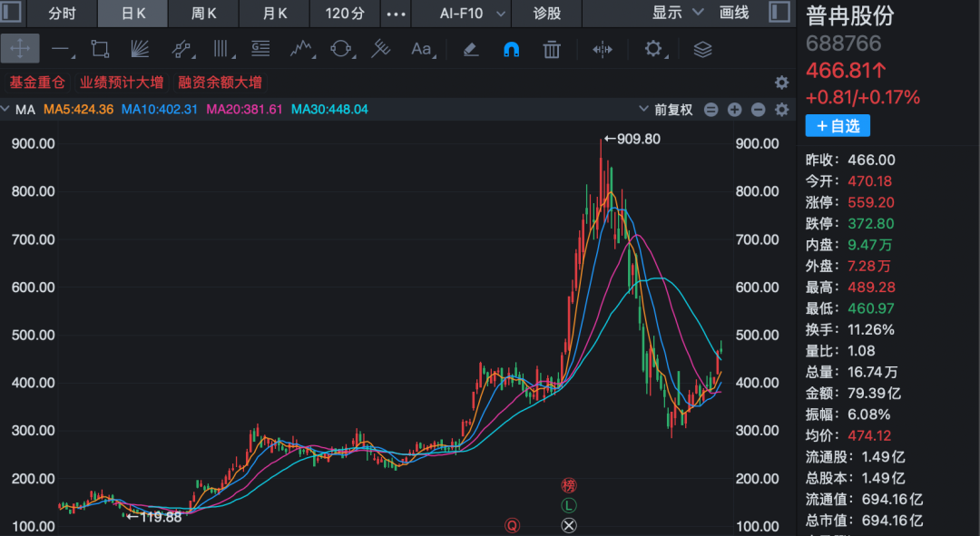Click the 基金重仓 tag
This screenshot has height=536, width=980.
tap(37, 83)
